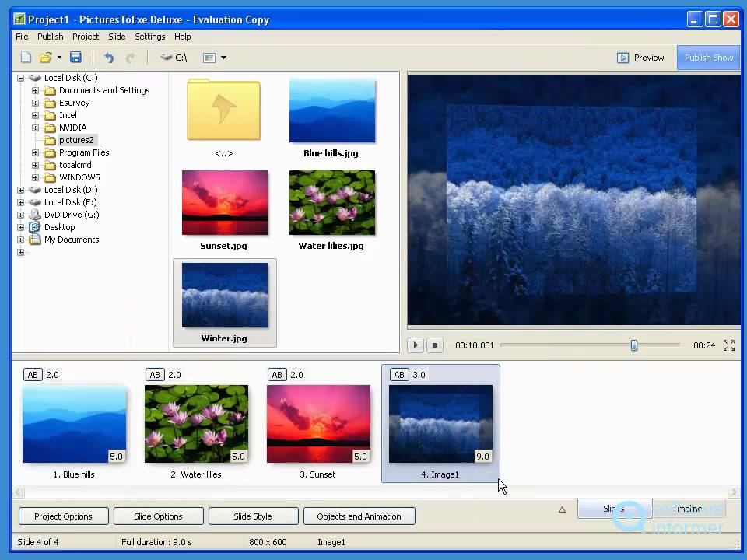Click the C:\ drive toolbar button
747x560 pixels.
coord(174,58)
